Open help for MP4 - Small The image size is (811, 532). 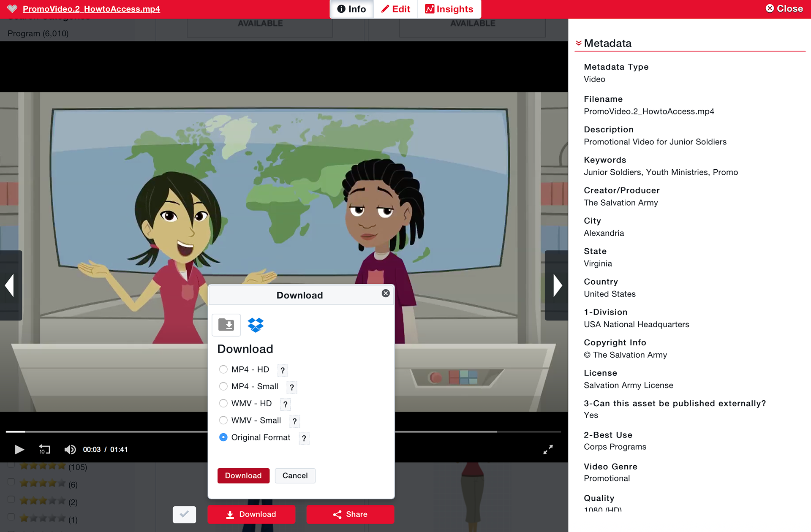click(292, 387)
